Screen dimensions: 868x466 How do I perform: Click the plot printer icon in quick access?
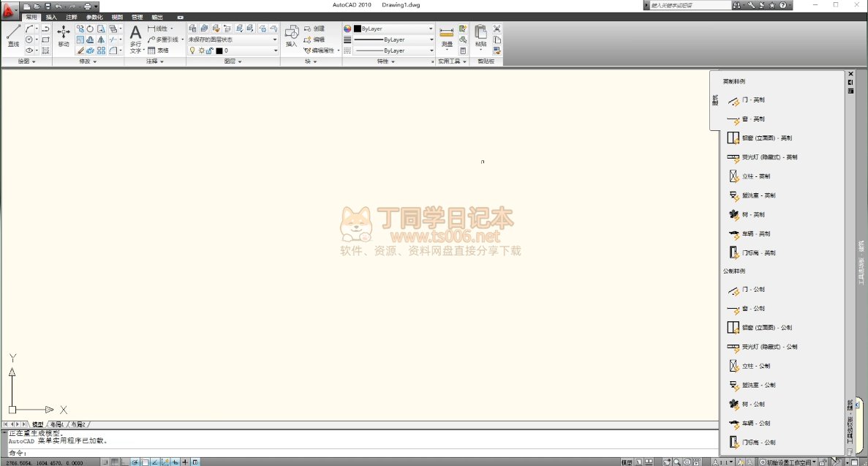click(x=88, y=6)
